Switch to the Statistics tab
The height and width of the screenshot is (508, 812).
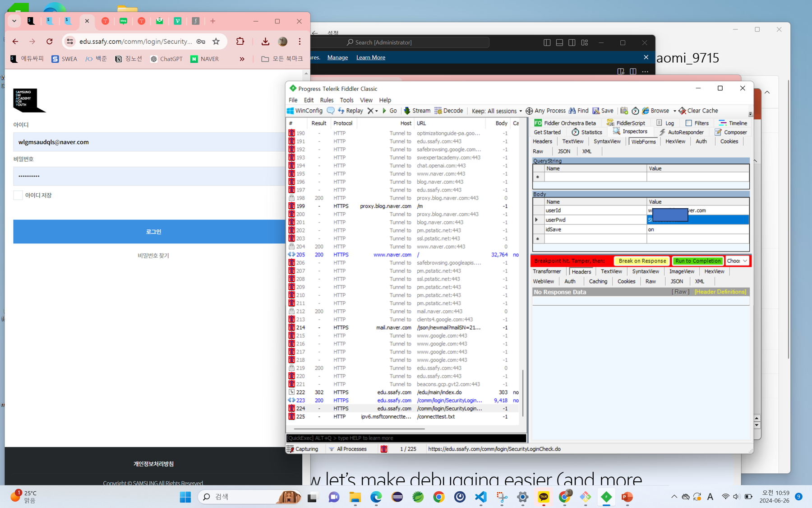(x=587, y=132)
